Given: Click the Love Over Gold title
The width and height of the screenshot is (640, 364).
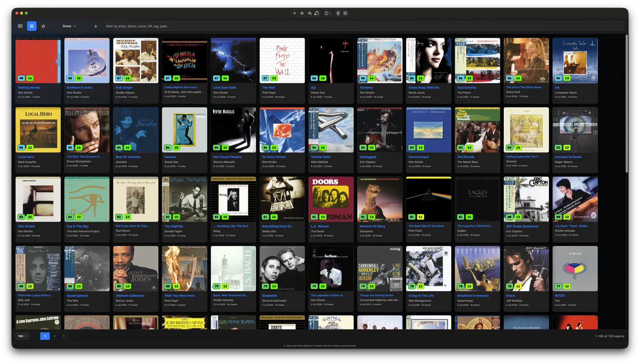Looking at the screenshot, I should pos(224,87).
